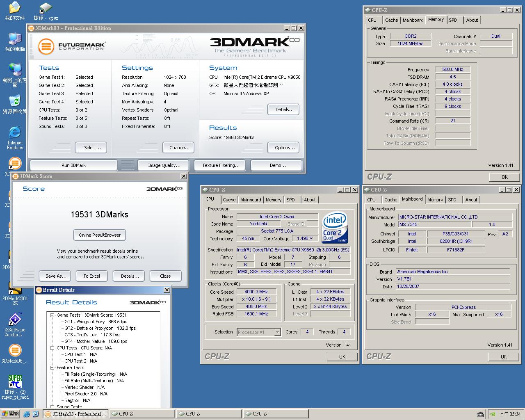Open Internet Explorer desktop icon
The width and height of the screenshot is (525, 420).
(15, 138)
